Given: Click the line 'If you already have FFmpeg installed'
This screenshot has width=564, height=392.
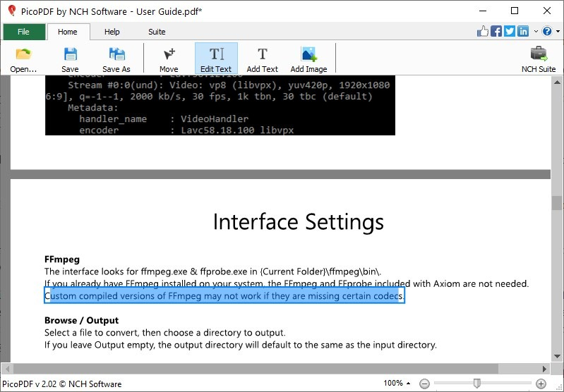Looking at the screenshot, I should [x=287, y=284].
